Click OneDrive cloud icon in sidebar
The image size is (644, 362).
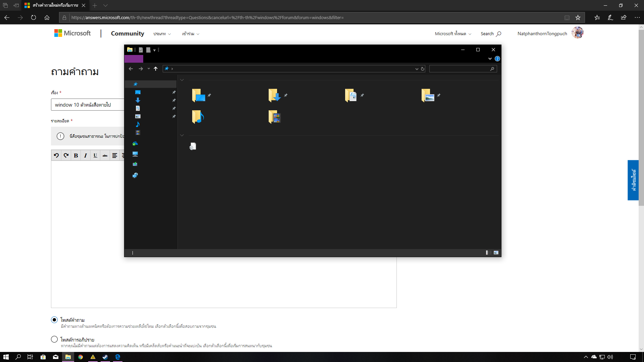click(x=135, y=144)
